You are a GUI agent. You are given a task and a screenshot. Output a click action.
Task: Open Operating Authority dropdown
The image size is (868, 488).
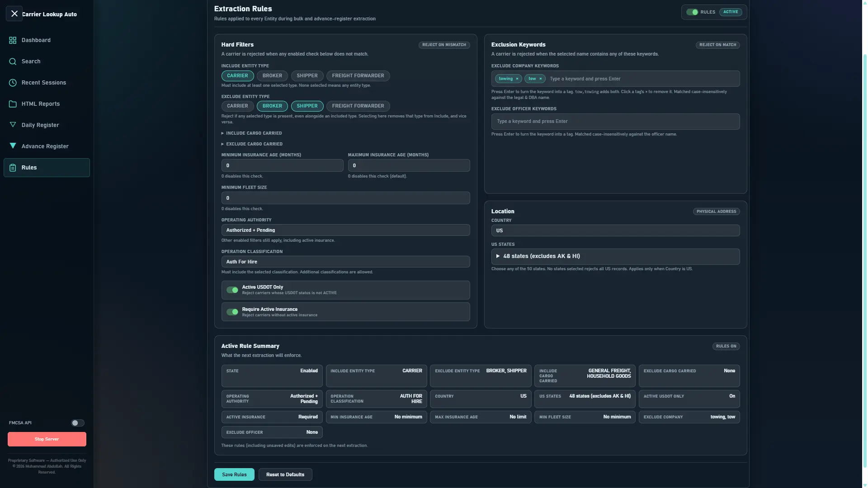[x=345, y=230]
